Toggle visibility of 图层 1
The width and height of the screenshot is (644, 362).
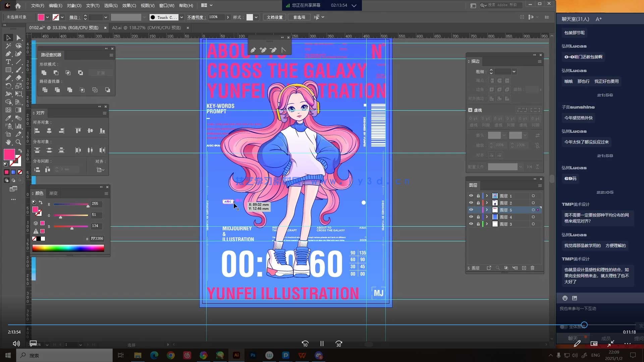[x=471, y=196]
